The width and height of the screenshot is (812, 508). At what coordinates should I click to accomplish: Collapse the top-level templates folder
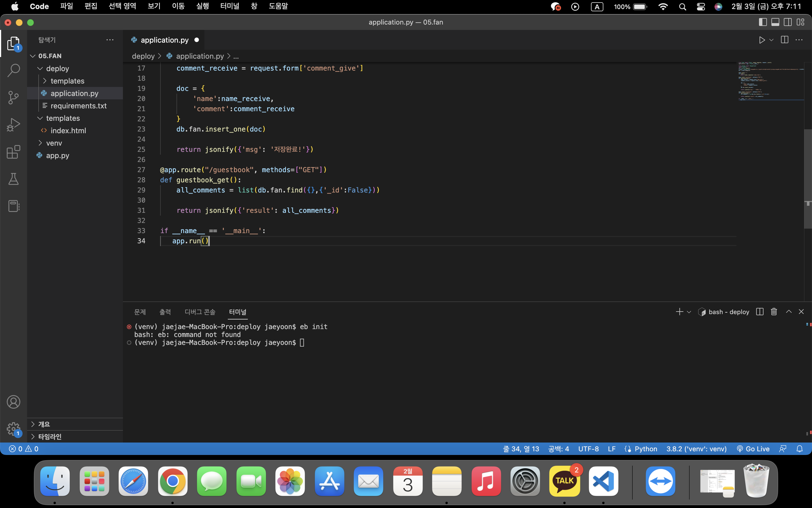40,118
